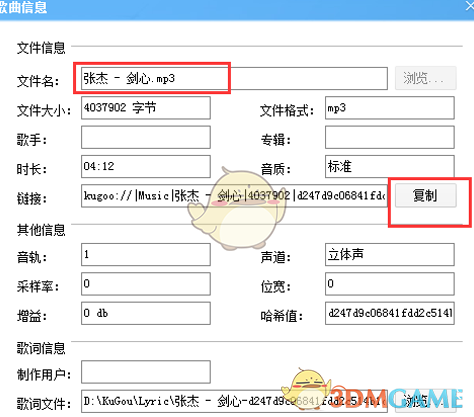
Task: Select the 链接 field with kugoo:// link
Action: click(x=234, y=196)
